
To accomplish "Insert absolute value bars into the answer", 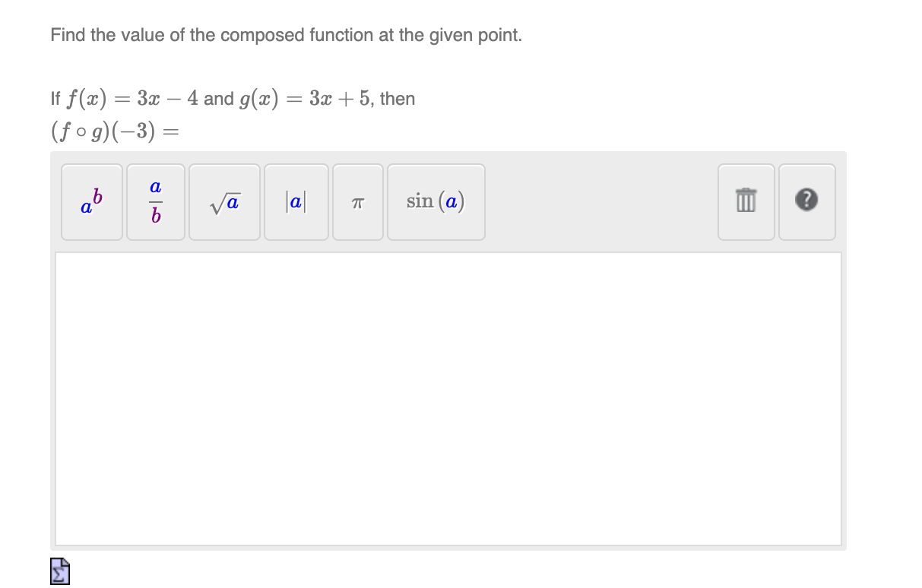I will [x=296, y=202].
